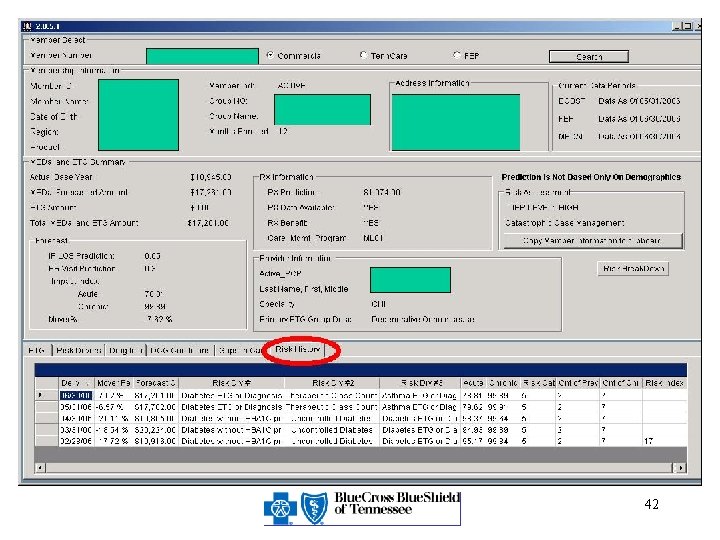Click the grid's scroll-left arrow

(40, 467)
